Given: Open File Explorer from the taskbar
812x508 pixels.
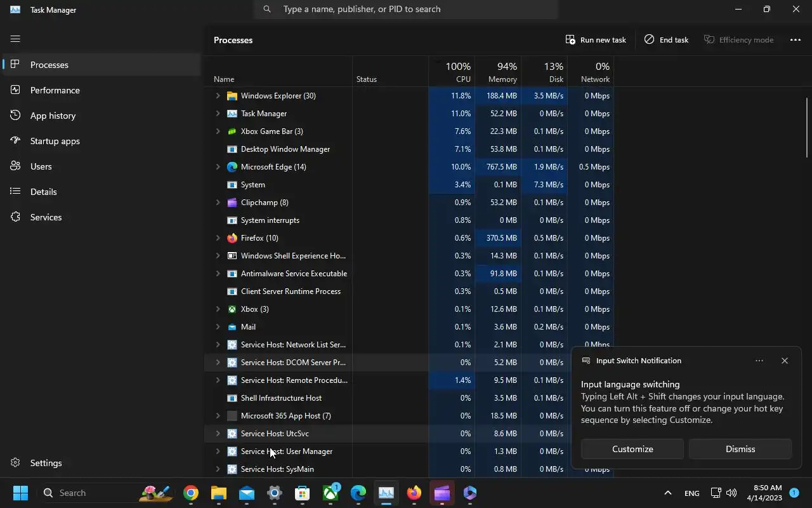Looking at the screenshot, I should tap(219, 493).
